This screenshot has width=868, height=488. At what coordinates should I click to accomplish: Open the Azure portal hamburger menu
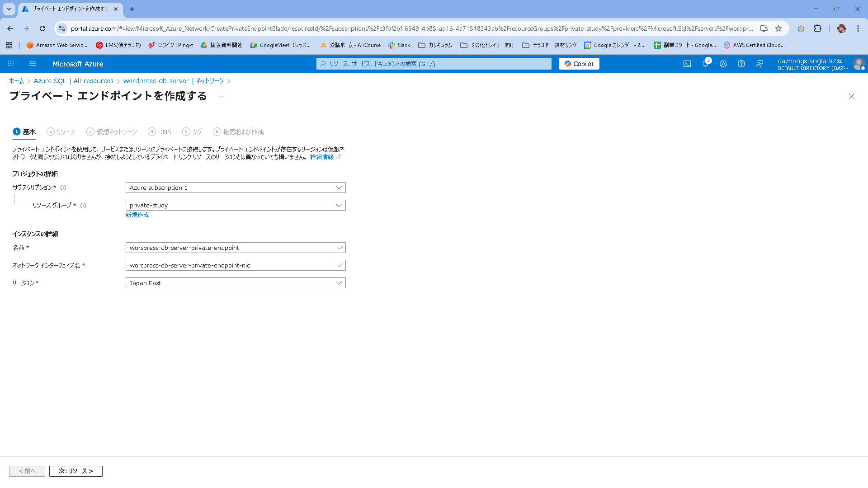click(33, 64)
